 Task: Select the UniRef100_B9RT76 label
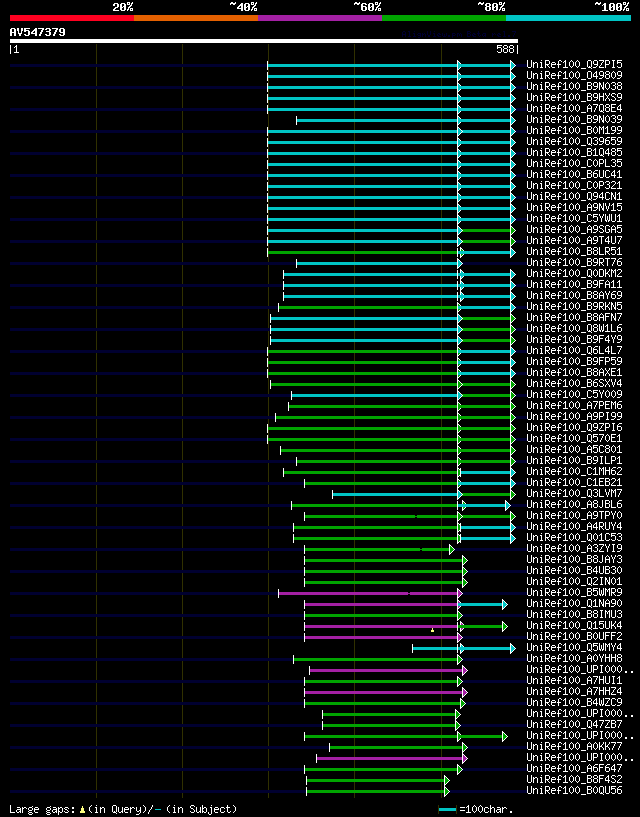(574, 263)
